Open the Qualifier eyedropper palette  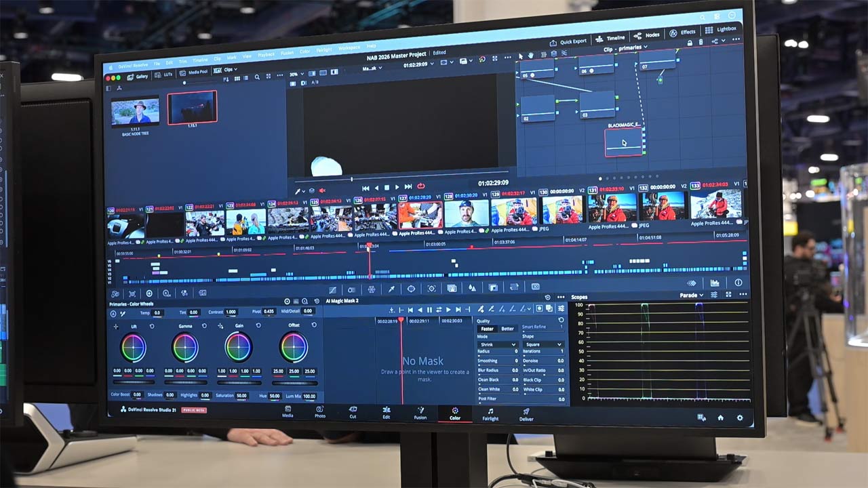pos(391,289)
